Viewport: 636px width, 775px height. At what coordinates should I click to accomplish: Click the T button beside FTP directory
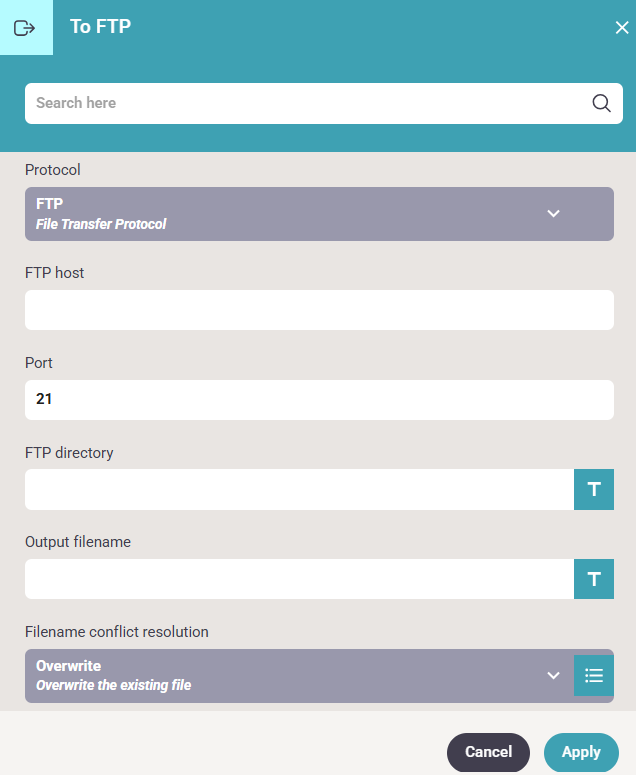(x=594, y=490)
